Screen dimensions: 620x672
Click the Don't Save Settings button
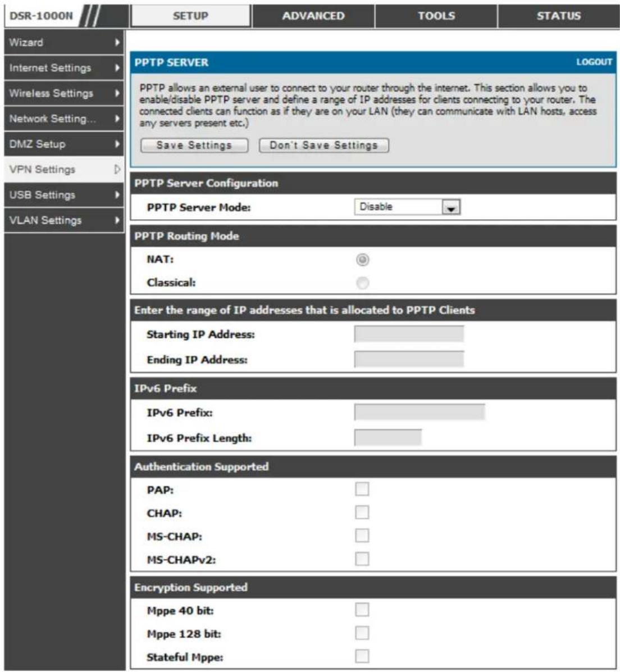pyautogui.click(x=324, y=146)
